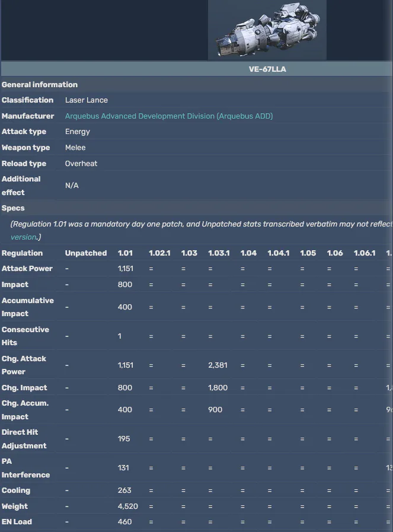Screen dimensions: 393x532
Task: Click the '1.01' regulation column header
Action: click(125, 253)
